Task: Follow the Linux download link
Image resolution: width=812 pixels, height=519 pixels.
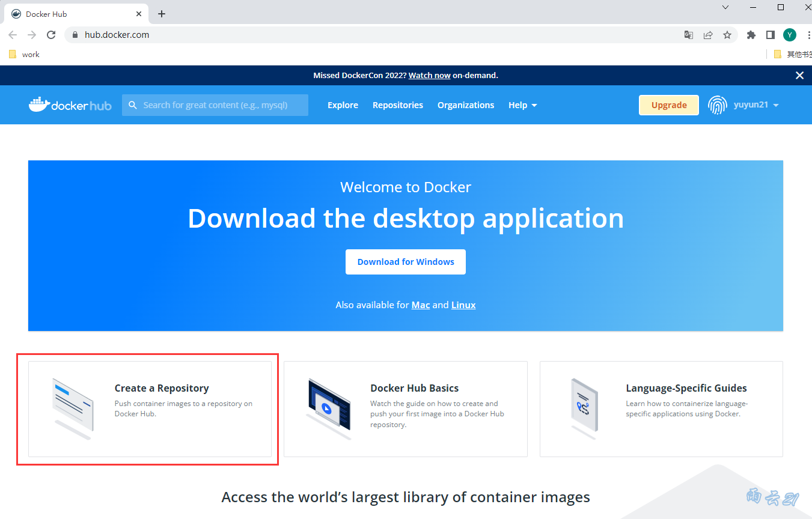Action: [463, 305]
